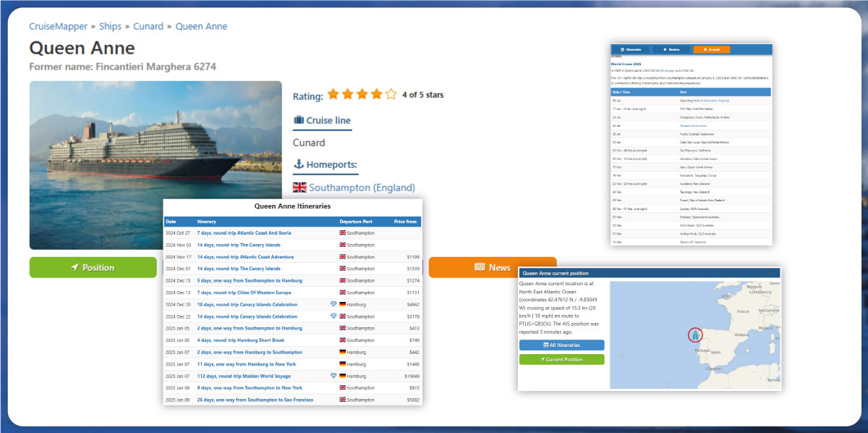Open 26 days Southampton to San Francisco itinerary
This screenshot has height=433, width=868.
click(x=255, y=400)
